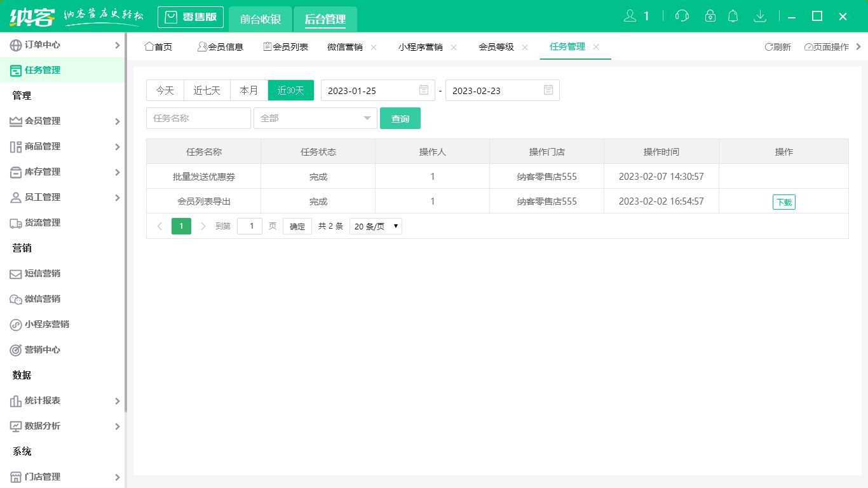The image size is (868, 488).
Task: Click the 任务名称 input field
Action: click(x=198, y=118)
